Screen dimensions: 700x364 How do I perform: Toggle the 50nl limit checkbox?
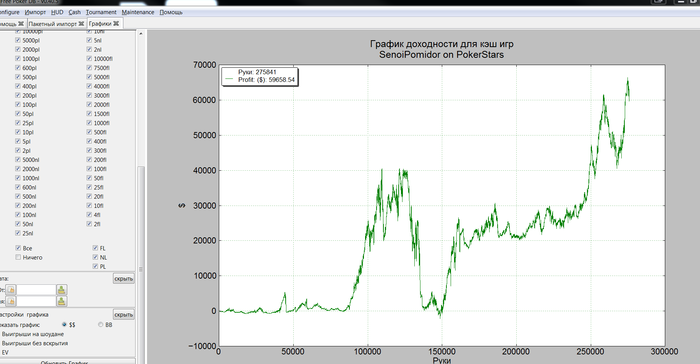pyautogui.click(x=18, y=224)
